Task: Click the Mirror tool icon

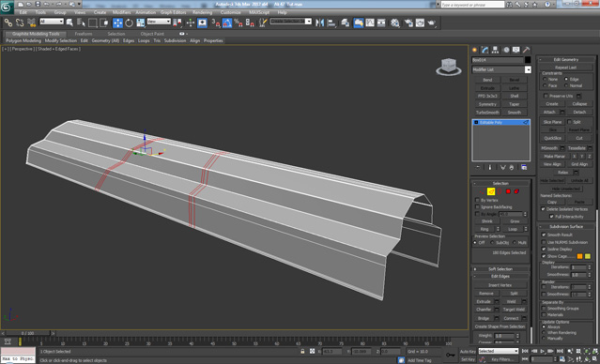Action: 320,23
